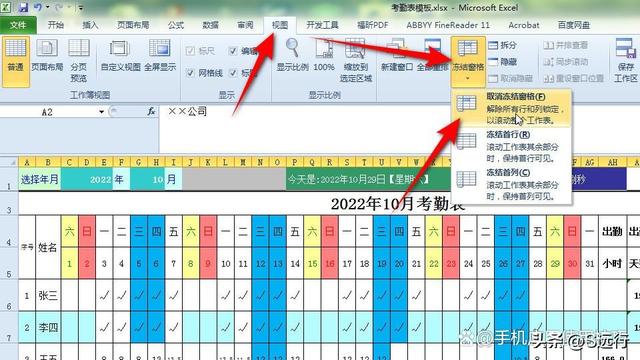Choose 冻结首行 freeze top row option
The image size is (640, 360).
point(512,146)
